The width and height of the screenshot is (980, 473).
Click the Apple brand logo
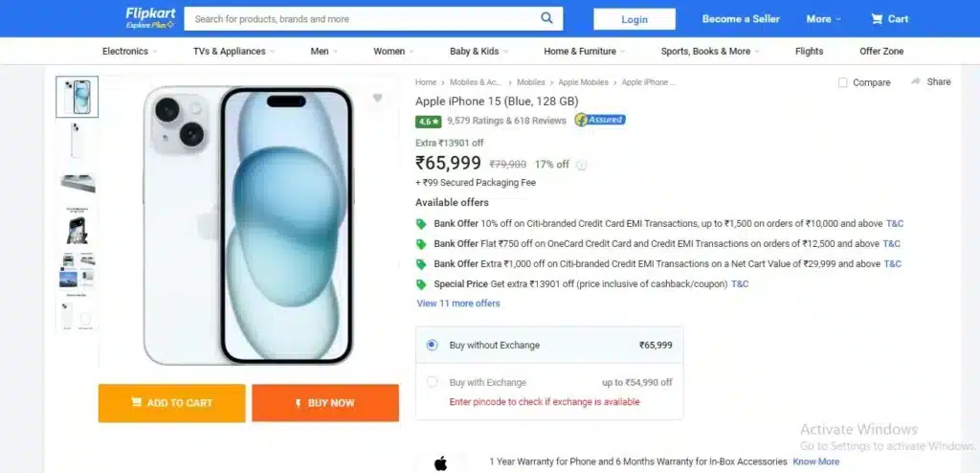pos(440,463)
